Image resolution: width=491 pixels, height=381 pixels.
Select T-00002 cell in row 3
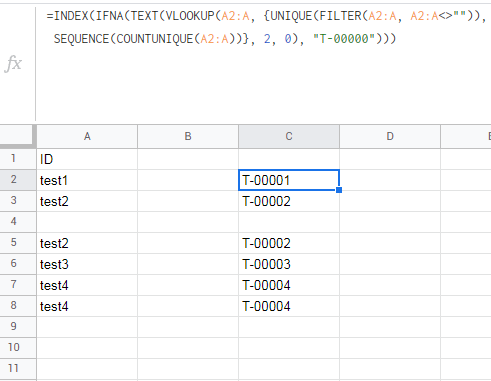[289, 201]
